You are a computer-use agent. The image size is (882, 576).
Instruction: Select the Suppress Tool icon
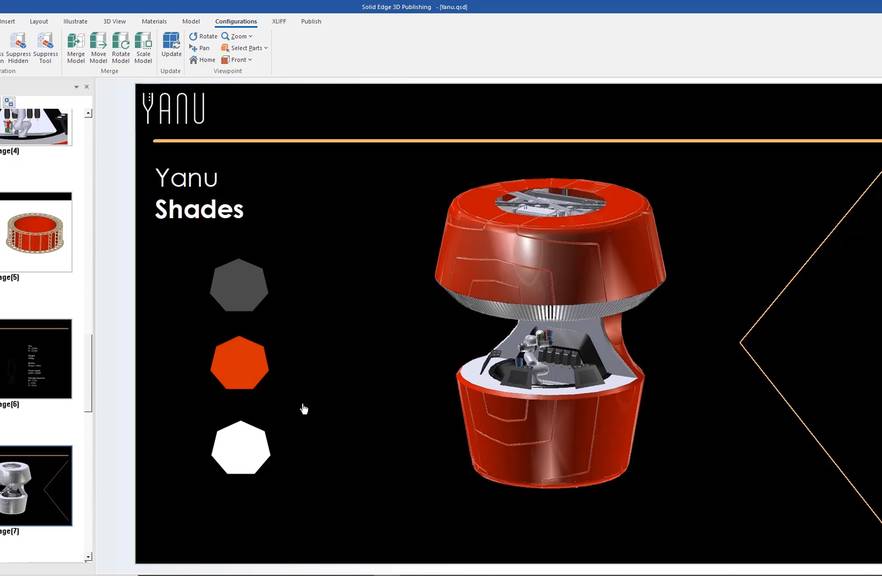coord(45,47)
